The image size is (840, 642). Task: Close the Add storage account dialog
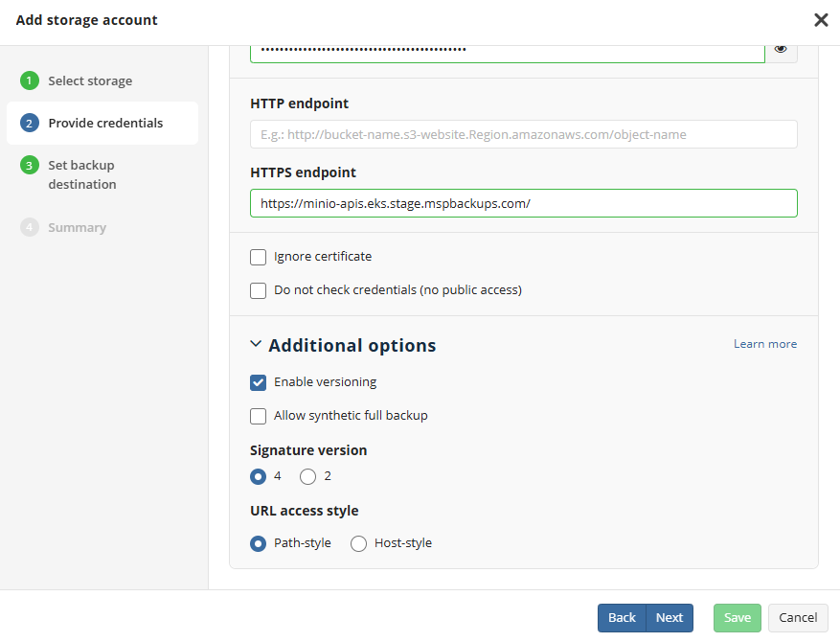tap(820, 20)
